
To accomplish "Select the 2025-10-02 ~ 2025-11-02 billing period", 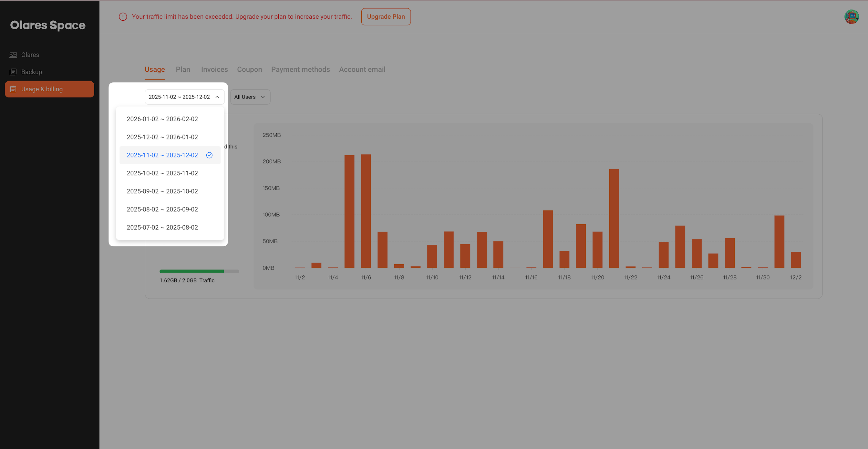I will pyautogui.click(x=162, y=173).
